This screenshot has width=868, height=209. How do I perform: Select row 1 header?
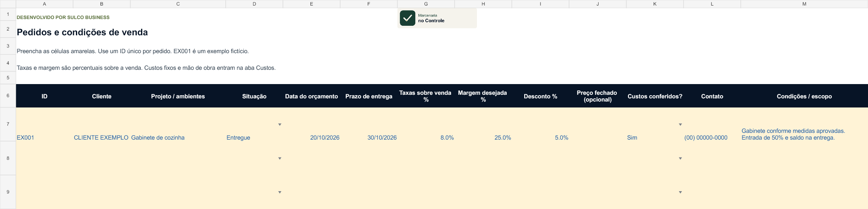tap(8, 14)
